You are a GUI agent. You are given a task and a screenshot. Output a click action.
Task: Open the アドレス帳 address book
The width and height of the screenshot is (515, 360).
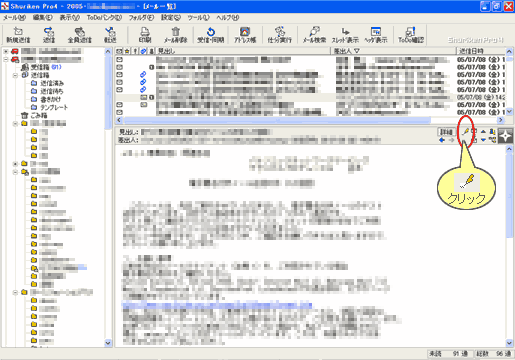click(245, 35)
